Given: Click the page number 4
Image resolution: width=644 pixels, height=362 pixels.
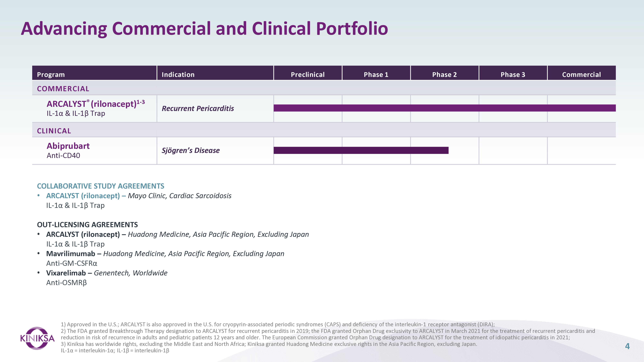Looking at the screenshot, I should pos(627,346).
